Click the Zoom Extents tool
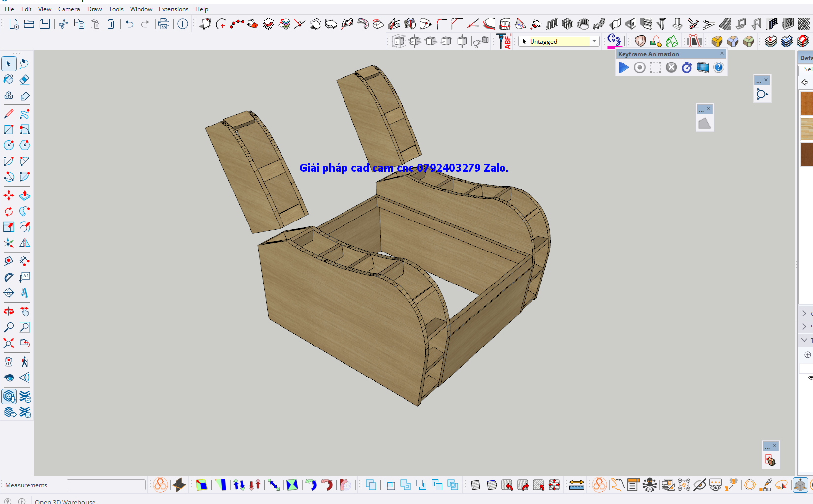This screenshot has height=504, width=813. 9,343
